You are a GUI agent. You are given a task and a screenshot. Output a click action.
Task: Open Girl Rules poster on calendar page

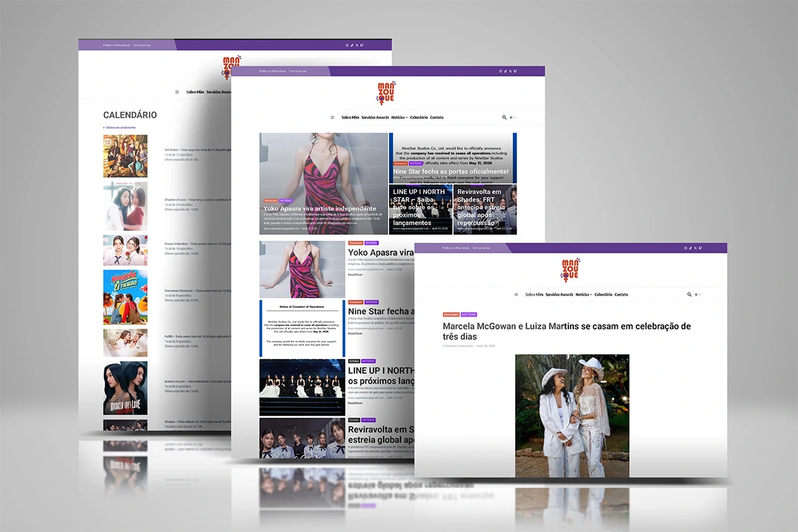tap(125, 156)
